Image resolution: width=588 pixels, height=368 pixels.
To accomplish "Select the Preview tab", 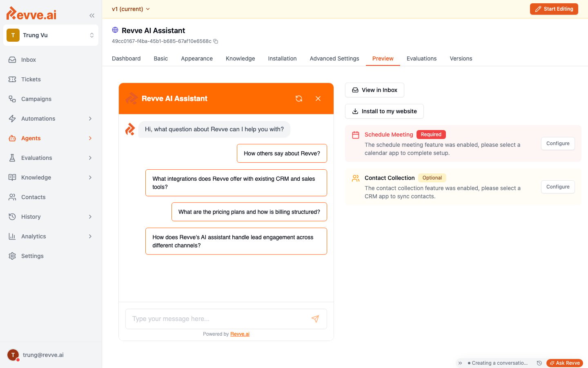I will tap(383, 58).
